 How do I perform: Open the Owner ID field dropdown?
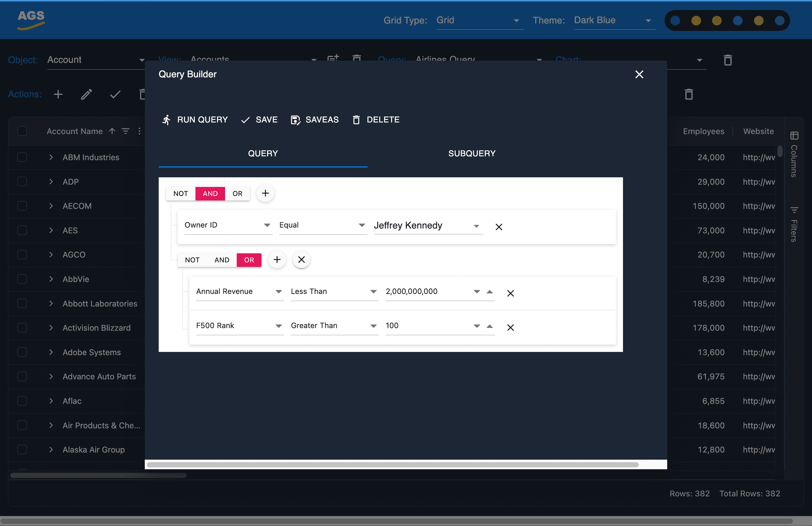coord(228,225)
